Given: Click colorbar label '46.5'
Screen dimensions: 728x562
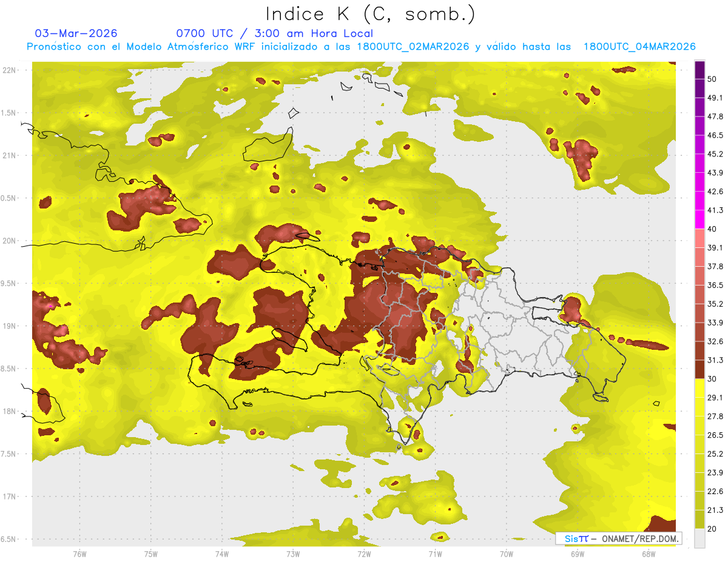Looking at the screenshot, I should (715, 135).
